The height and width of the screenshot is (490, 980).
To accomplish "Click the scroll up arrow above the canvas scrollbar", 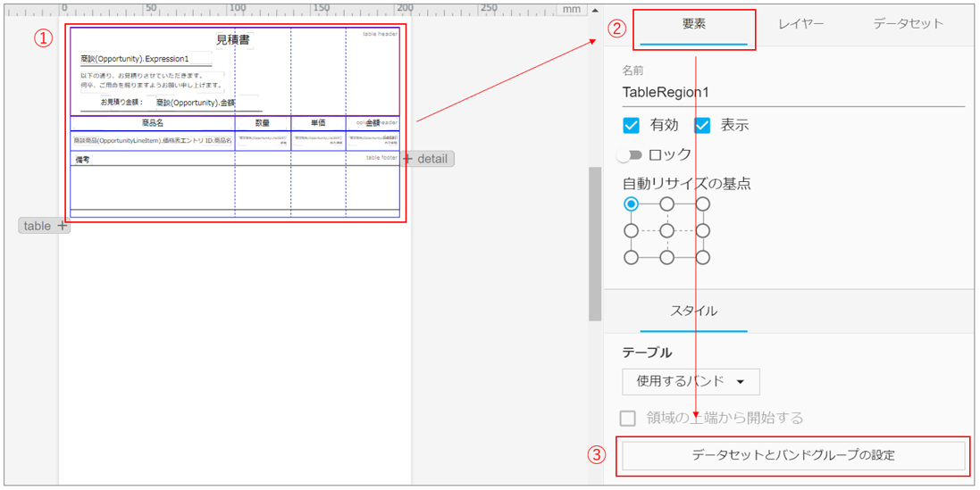I will [x=595, y=9].
